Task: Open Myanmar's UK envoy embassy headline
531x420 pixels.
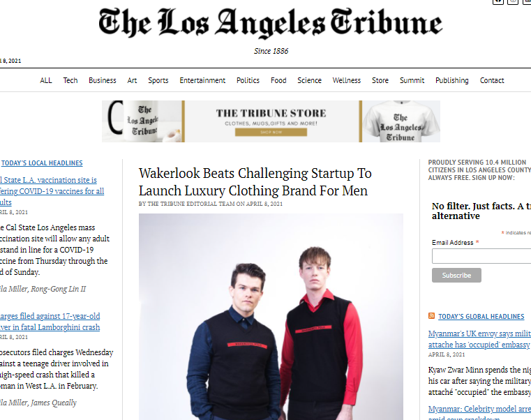Action: [x=479, y=339]
